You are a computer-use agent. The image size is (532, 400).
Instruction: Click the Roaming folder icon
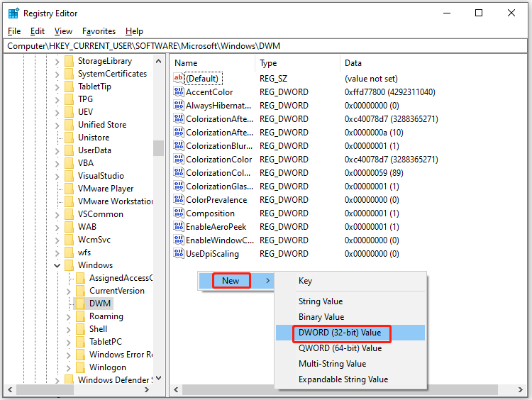[80, 316]
